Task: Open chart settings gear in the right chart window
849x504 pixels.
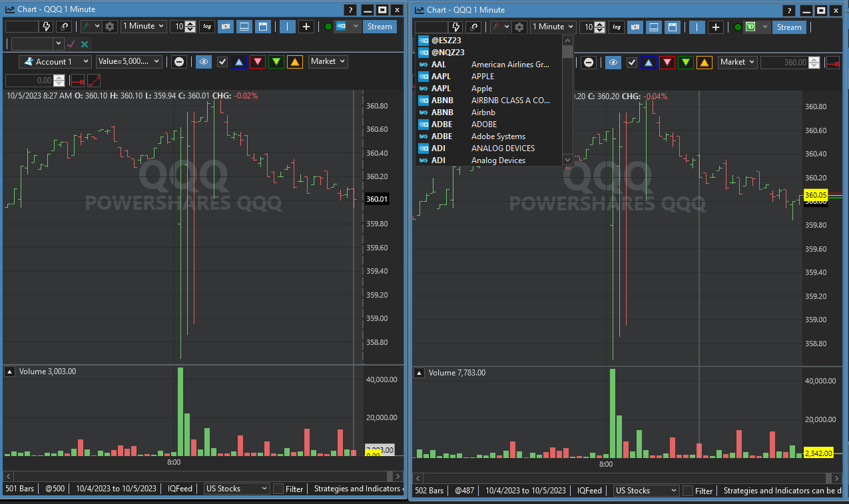Action: tap(520, 27)
